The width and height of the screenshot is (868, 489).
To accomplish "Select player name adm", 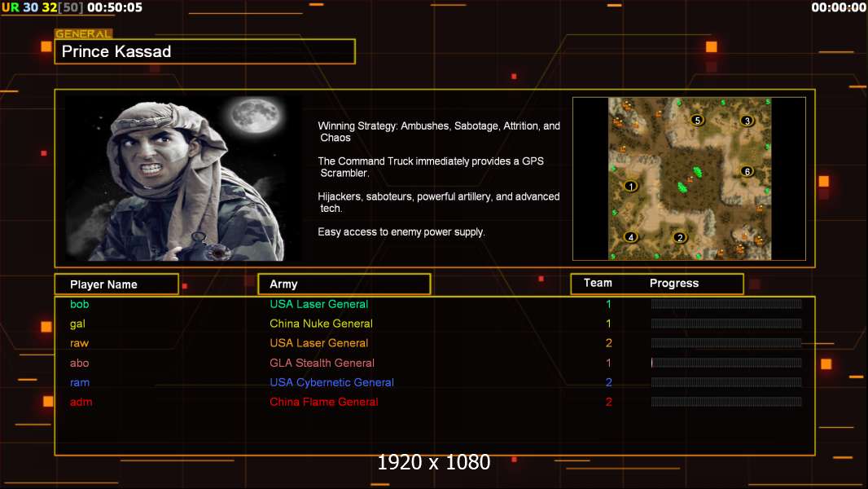I will click(x=81, y=402).
